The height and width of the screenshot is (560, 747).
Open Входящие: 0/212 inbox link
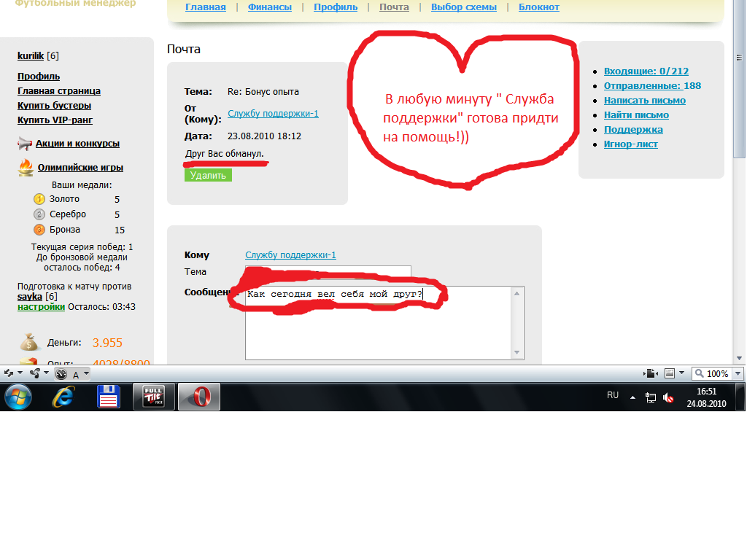coord(646,71)
